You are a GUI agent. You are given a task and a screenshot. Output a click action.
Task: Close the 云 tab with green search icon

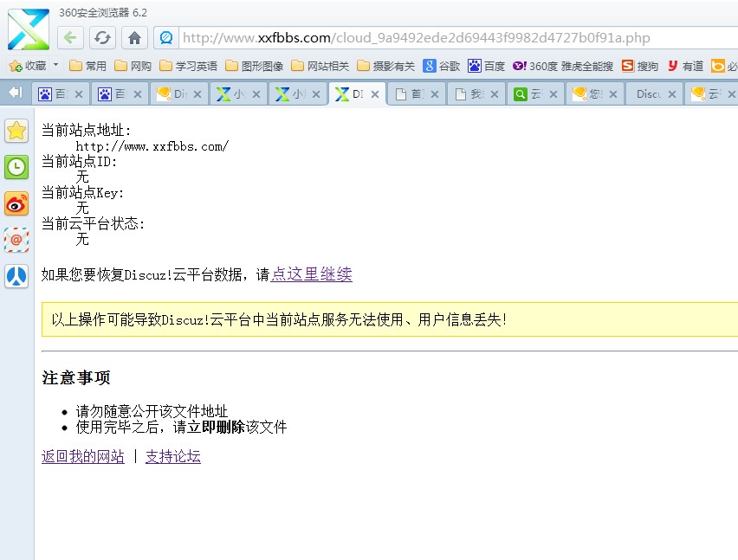(x=553, y=94)
